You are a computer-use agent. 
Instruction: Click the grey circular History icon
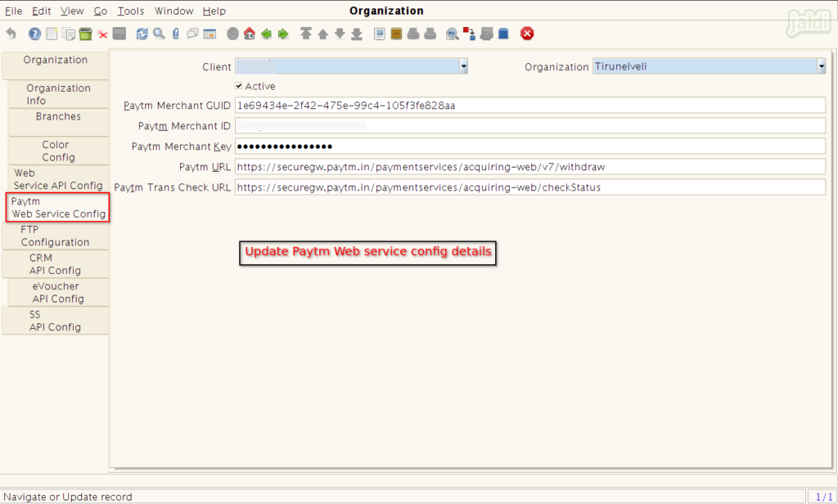232,34
